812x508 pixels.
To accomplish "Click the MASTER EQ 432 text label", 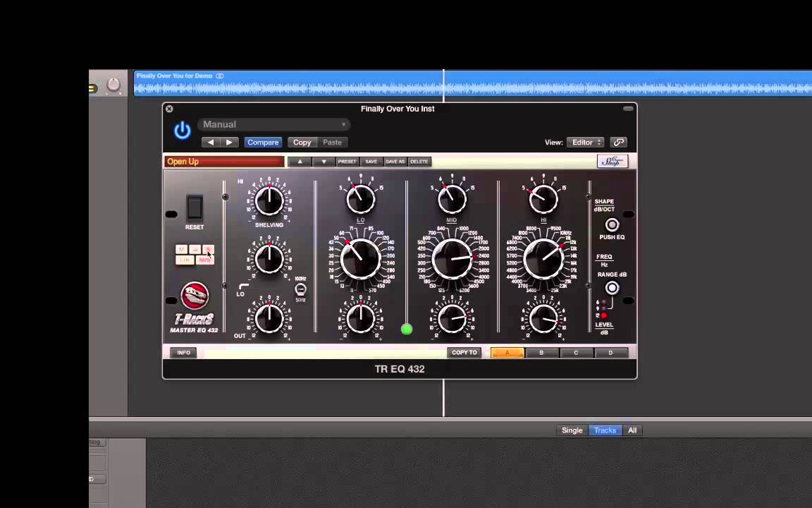I will pyautogui.click(x=195, y=330).
